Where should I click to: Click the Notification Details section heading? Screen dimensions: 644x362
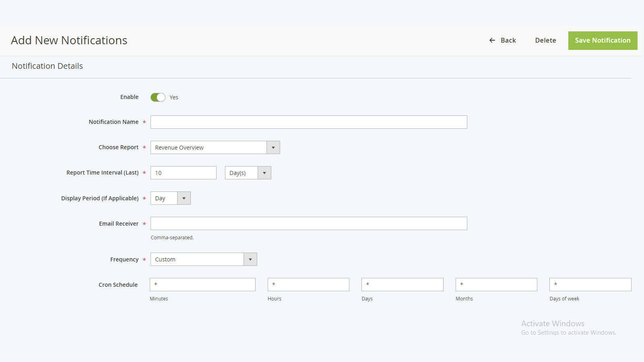(47, 66)
